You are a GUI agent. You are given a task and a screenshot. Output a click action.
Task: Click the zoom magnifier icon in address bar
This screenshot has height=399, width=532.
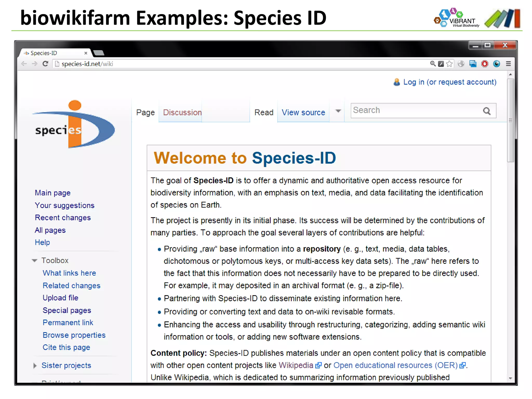coord(433,64)
